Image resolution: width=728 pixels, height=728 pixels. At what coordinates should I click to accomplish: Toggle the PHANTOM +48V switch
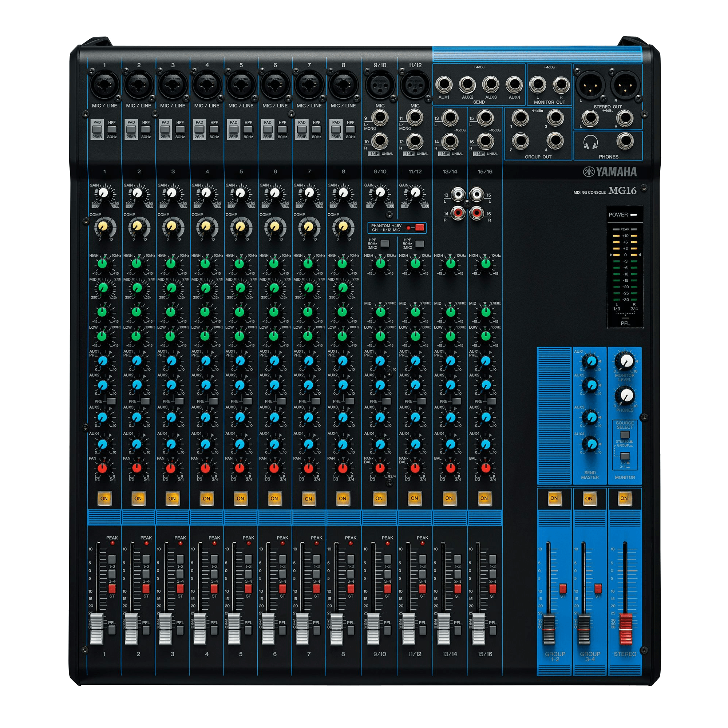click(419, 227)
